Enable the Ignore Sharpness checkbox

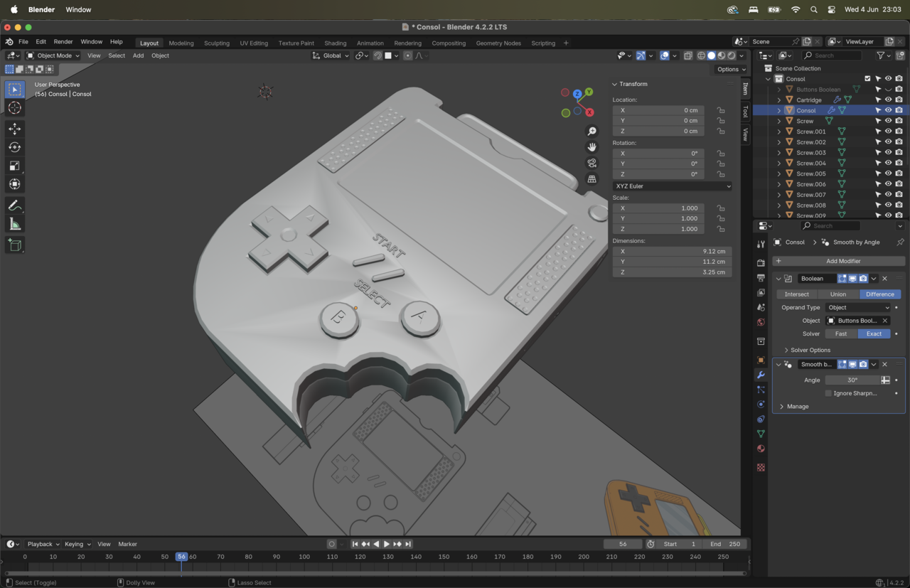click(828, 393)
